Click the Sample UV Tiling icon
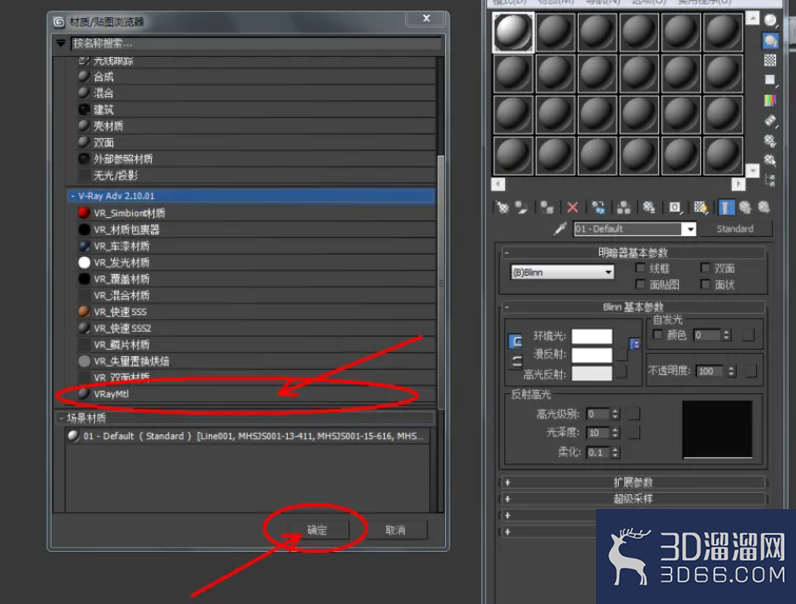 pyautogui.click(x=770, y=80)
